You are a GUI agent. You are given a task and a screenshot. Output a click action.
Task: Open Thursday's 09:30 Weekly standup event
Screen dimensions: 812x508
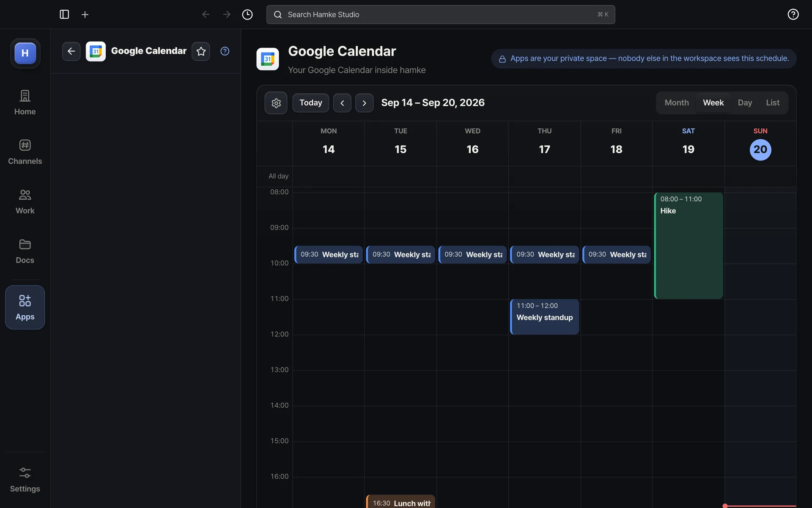click(545, 254)
